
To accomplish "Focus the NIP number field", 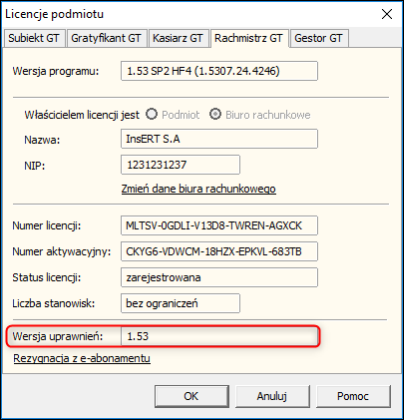I will [180, 165].
